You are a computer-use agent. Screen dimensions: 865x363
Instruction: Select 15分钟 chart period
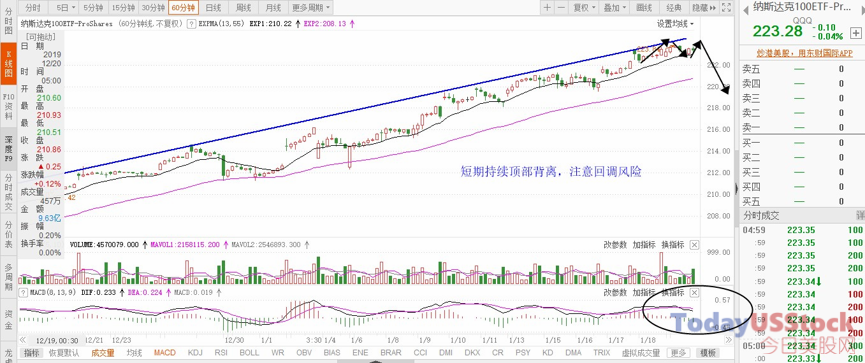(x=122, y=8)
